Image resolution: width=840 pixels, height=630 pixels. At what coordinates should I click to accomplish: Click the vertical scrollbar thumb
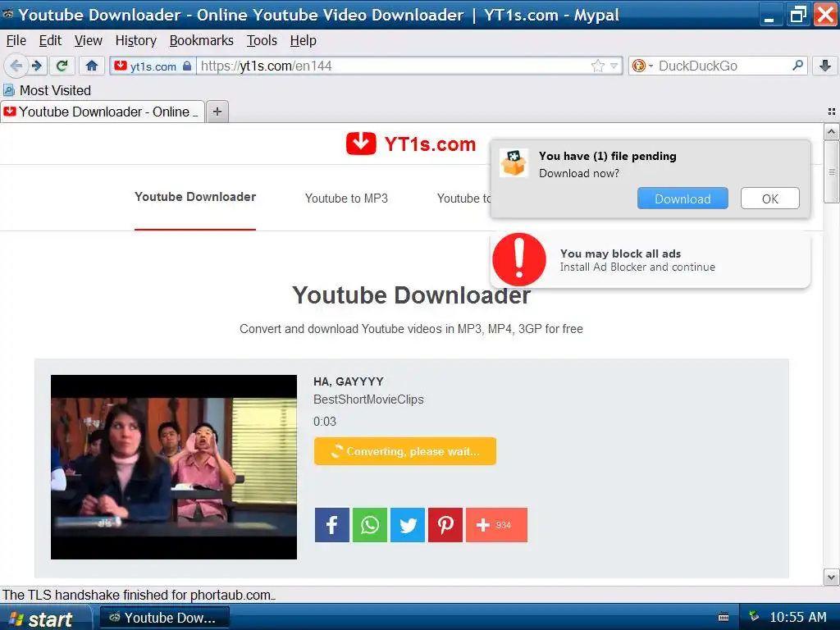pyautogui.click(x=832, y=172)
